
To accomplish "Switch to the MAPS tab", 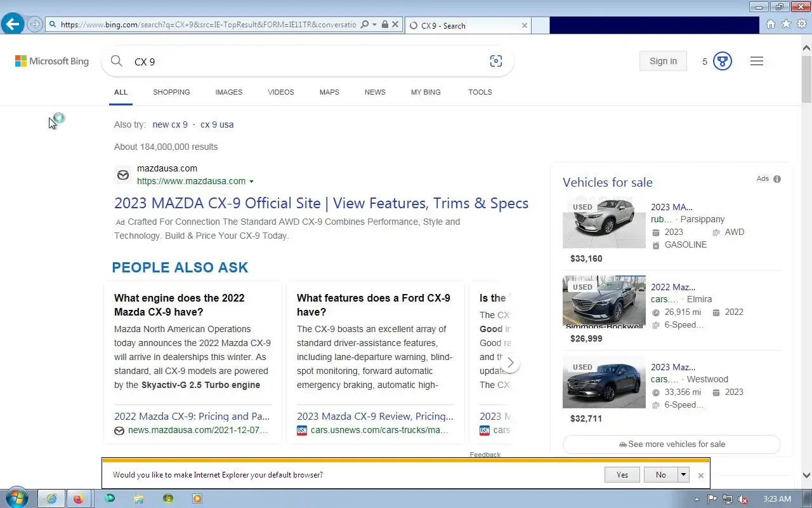I will (x=329, y=92).
